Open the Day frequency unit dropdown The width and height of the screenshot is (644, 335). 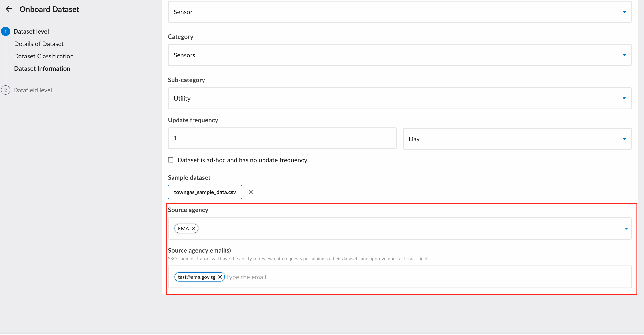[x=517, y=139]
